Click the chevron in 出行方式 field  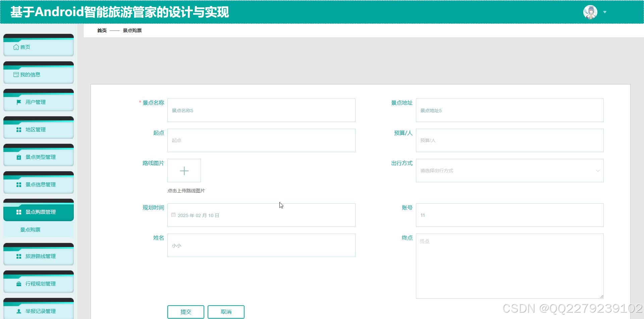coord(598,171)
